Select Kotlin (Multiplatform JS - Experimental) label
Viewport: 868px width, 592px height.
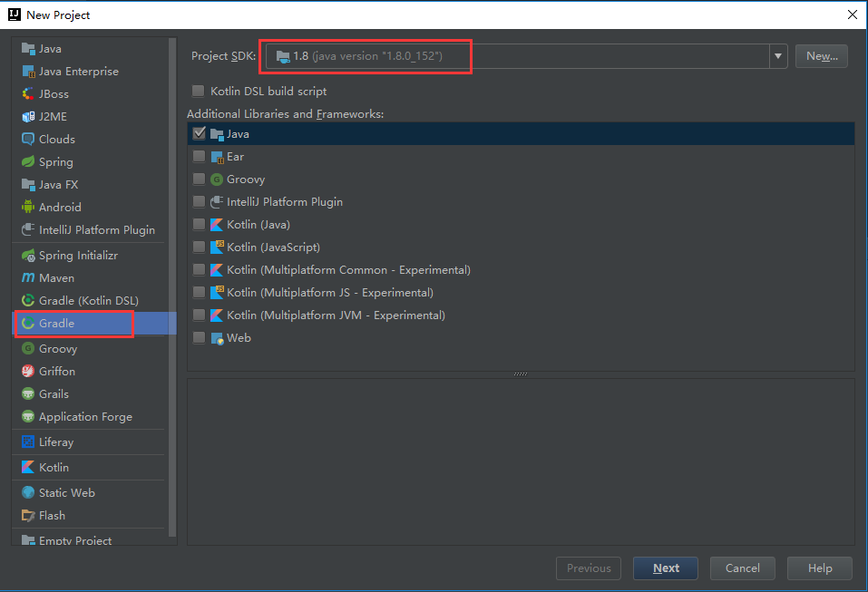point(330,293)
